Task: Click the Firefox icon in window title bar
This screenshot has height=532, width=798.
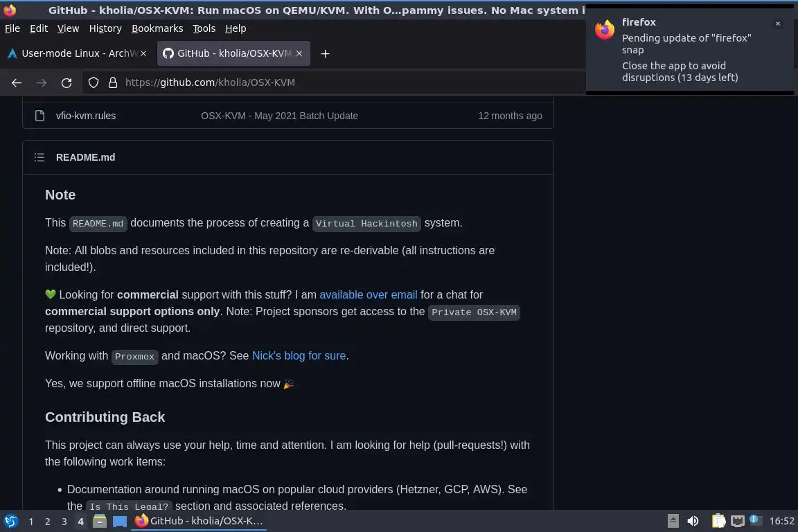Action: point(10,10)
